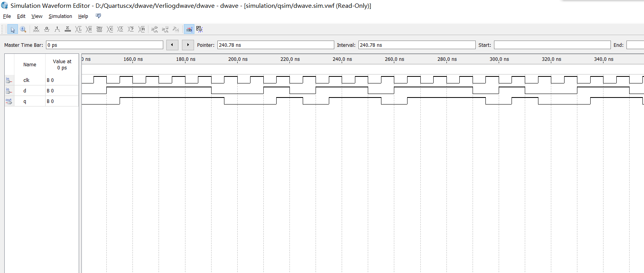Toggle Snap to Grid icon

199,29
